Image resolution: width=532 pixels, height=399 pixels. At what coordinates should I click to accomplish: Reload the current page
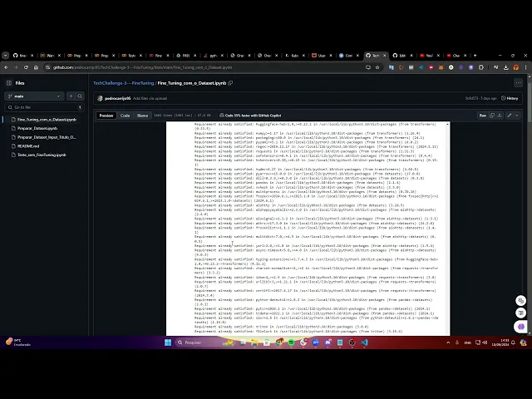[26, 67]
